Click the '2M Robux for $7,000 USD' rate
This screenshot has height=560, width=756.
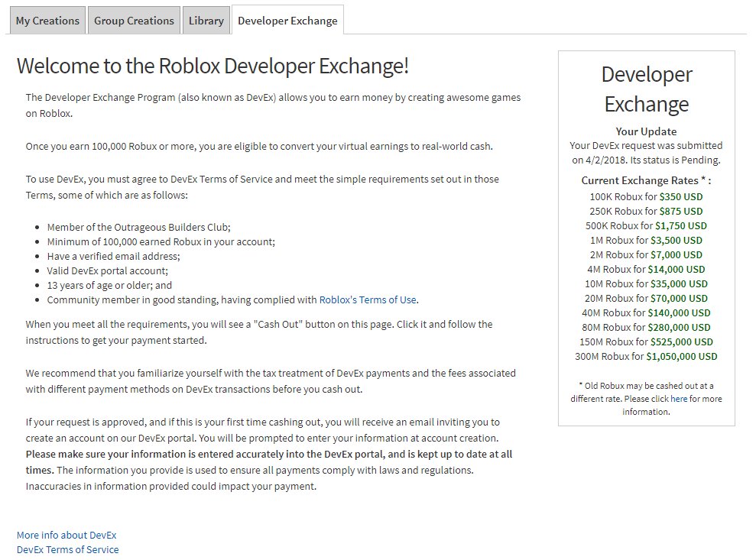coord(646,254)
